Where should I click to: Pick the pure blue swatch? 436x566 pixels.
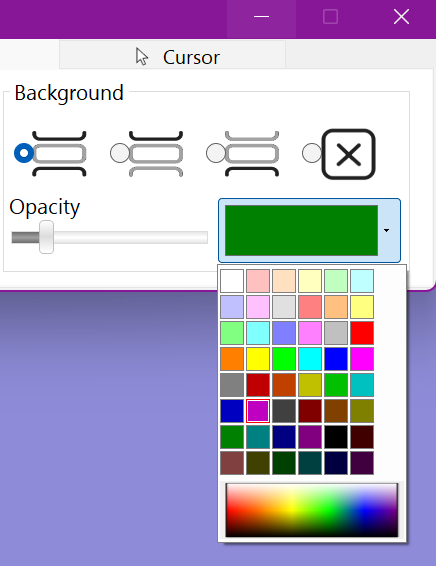[x=336, y=359]
